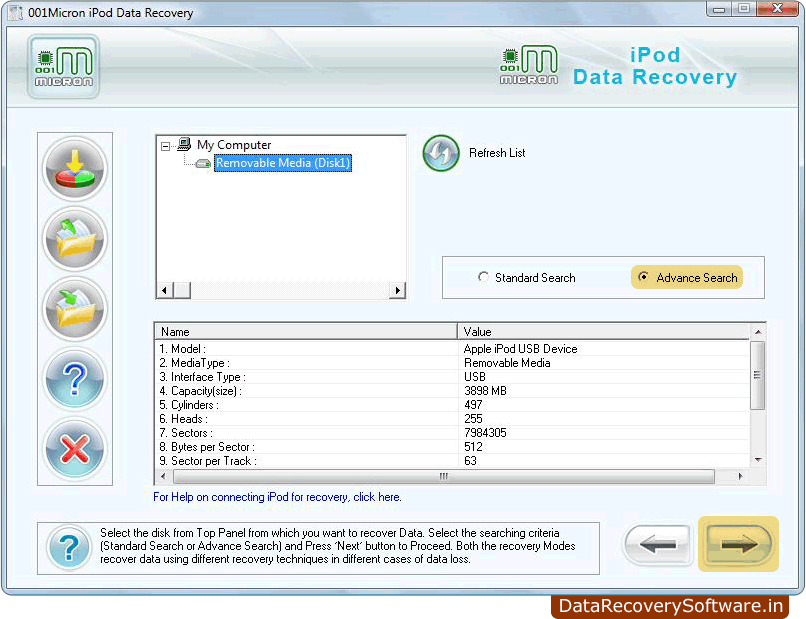Image resolution: width=806 pixels, height=619 pixels.
Task: Click the '9. Sector per Track :' row name
Action: [x=208, y=461]
